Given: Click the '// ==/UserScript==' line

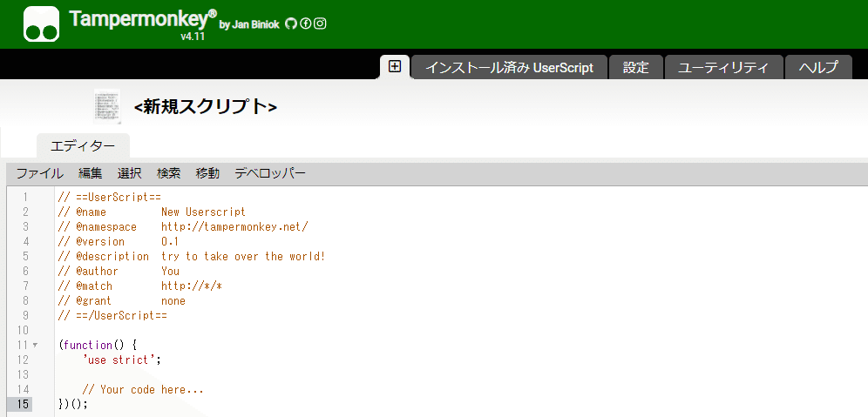Looking at the screenshot, I should 112,315.
